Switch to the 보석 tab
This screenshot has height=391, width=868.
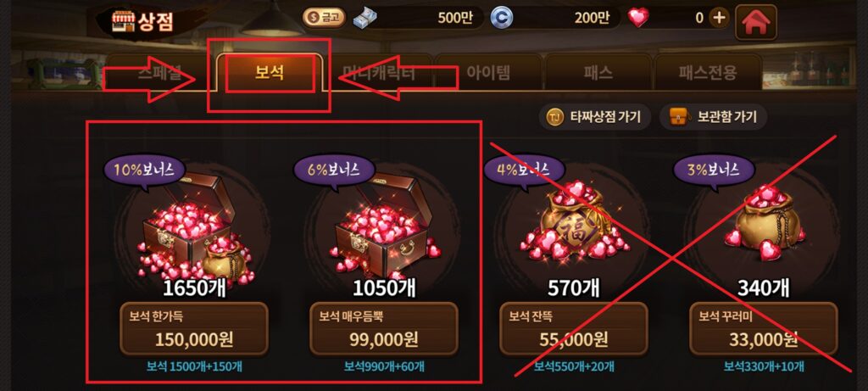[x=270, y=73]
